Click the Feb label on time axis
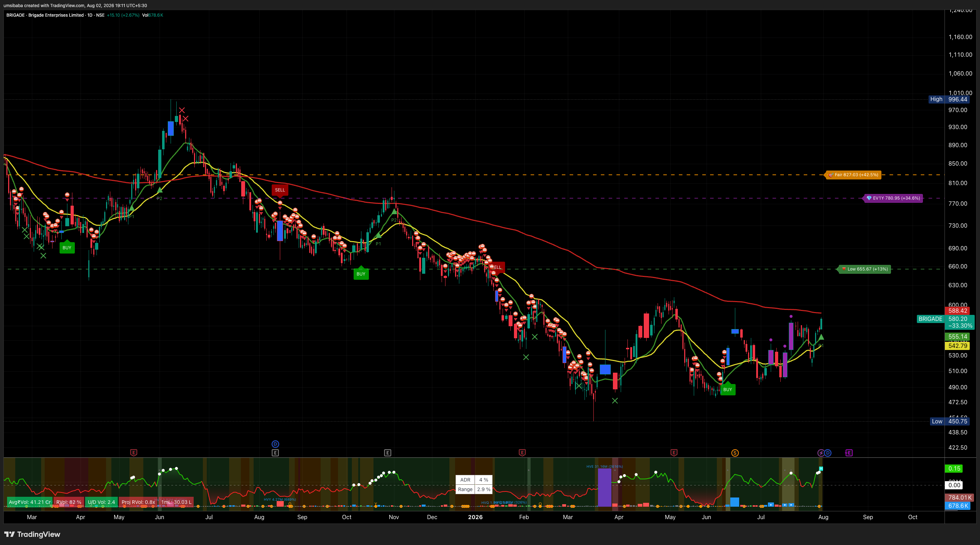Screen dimensions: 980x545 524,517
